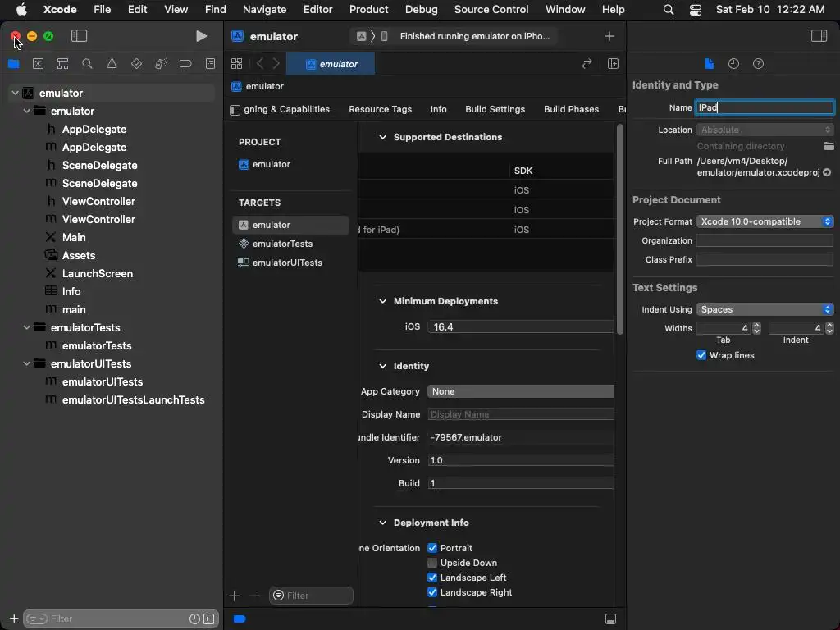The image size is (840, 630).
Task: Open the Symbol navigator icon
Action: [62, 64]
